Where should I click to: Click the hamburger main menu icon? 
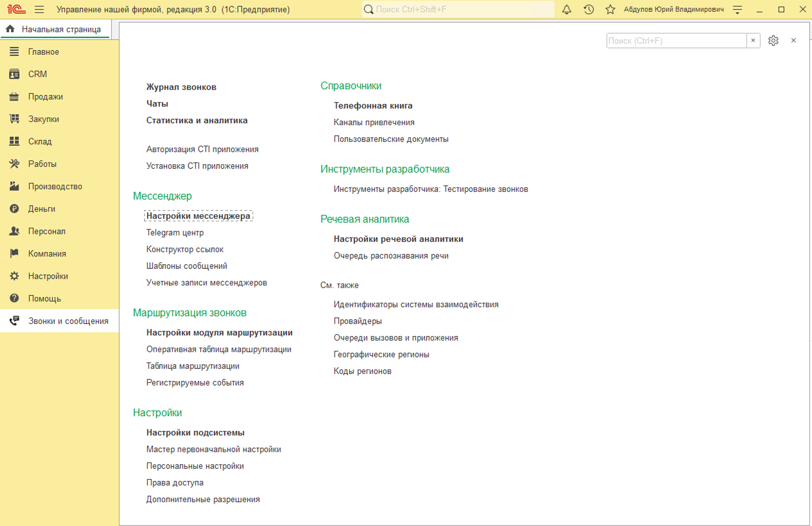39,10
